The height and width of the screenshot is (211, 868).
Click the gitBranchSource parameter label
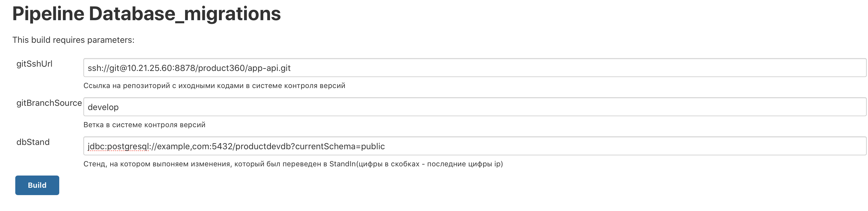tap(49, 103)
